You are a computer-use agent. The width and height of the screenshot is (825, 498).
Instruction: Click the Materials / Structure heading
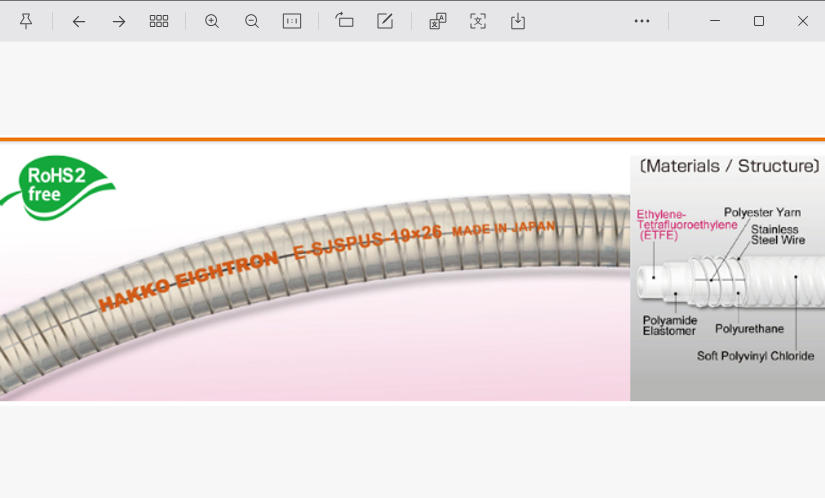(729, 166)
